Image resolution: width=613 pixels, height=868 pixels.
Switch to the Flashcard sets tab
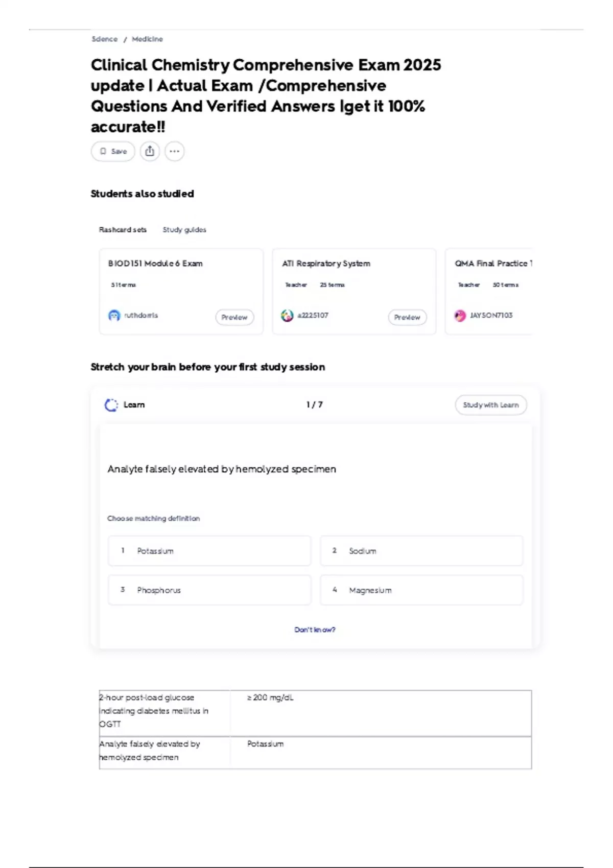pos(123,230)
